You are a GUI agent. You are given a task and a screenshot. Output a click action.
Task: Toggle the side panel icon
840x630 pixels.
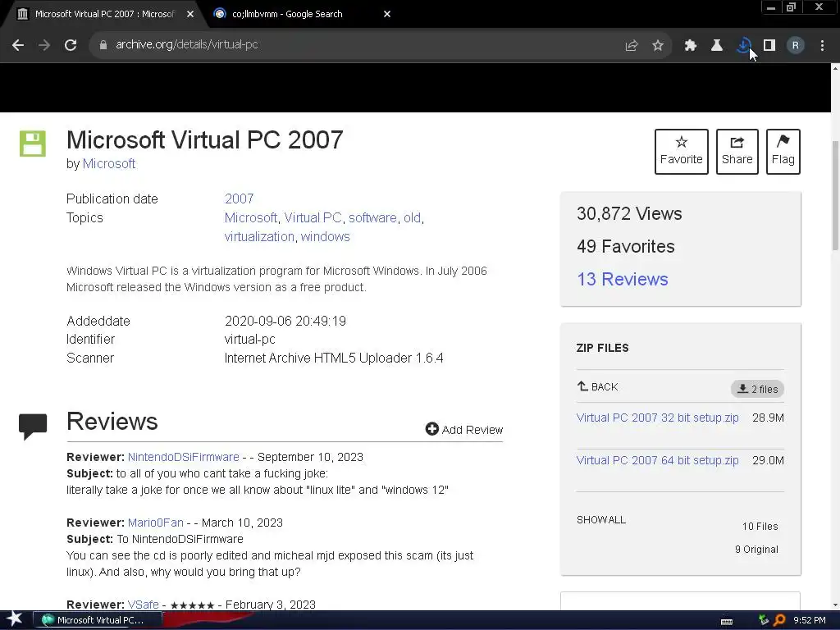[769, 46]
